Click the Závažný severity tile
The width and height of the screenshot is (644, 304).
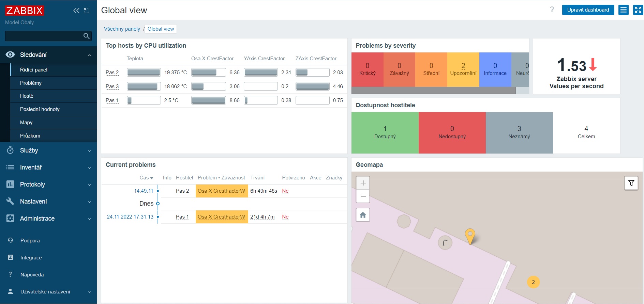[400, 69]
